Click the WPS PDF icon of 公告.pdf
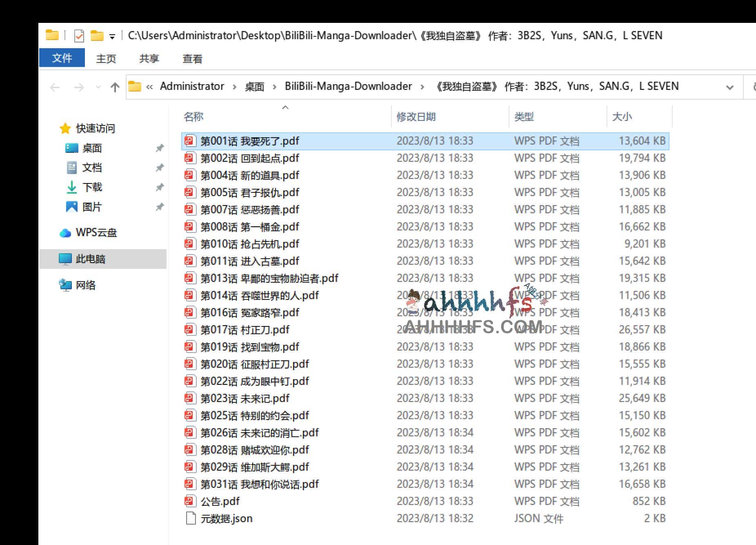Screen dimensions: 756x545 tap(190, 501)
